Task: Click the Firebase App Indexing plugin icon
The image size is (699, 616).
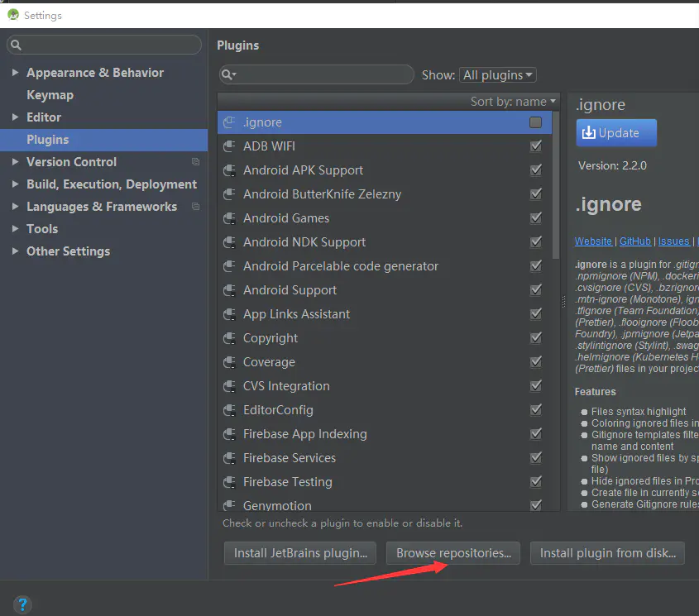Action: point(229,434)
